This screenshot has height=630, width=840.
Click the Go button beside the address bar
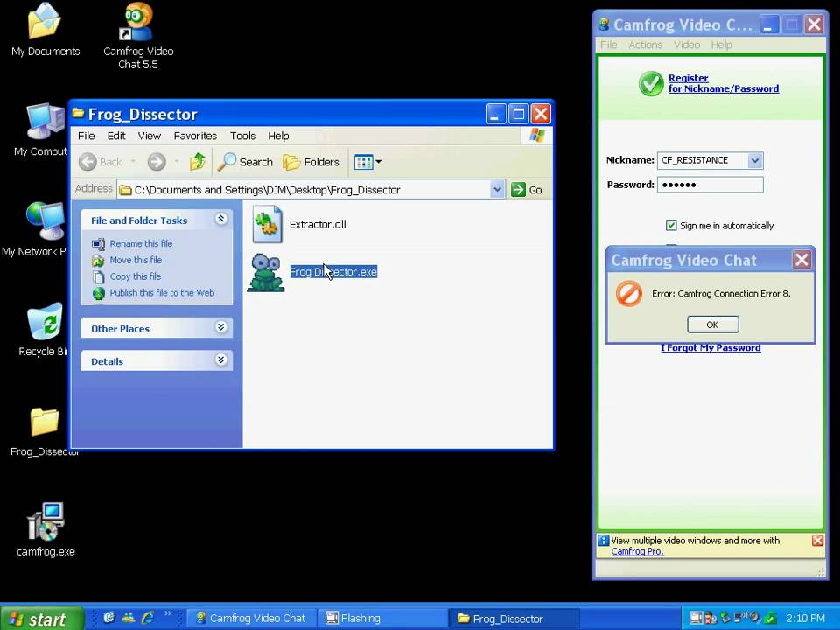pyautogui.click(x=526, y=190)
